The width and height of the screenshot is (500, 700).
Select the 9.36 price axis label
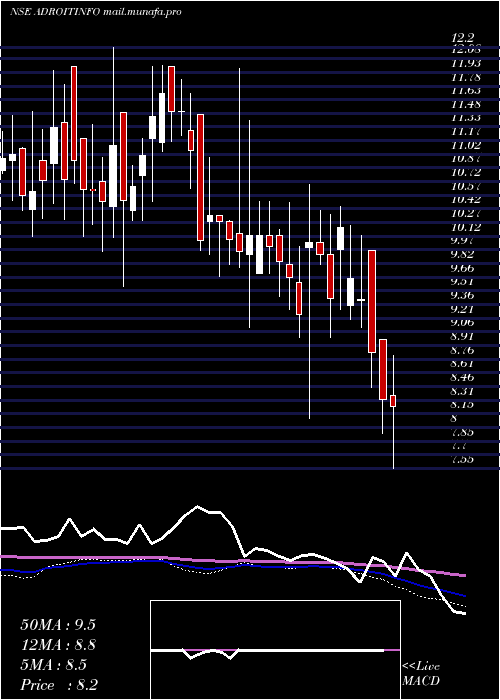pyautogui.click(x=463, y=295)
